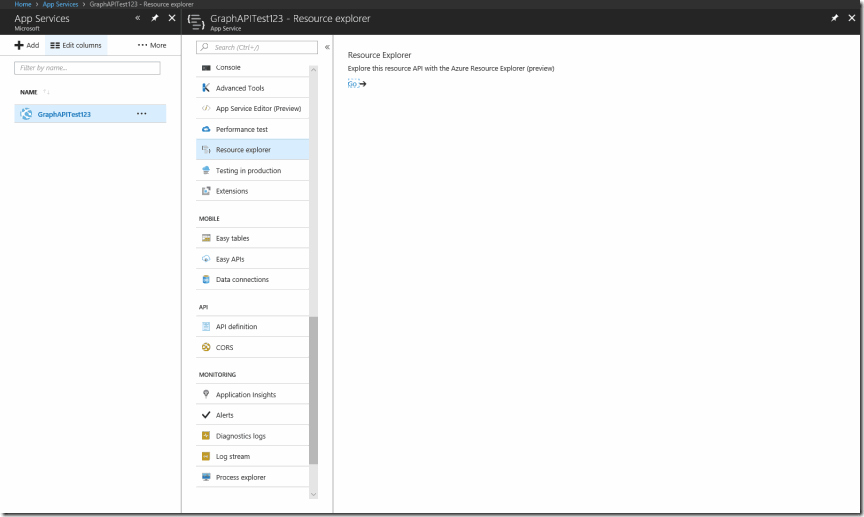
Task: Click the Advanced Tools Kudu icon
Action: click(x=206, y=88)
